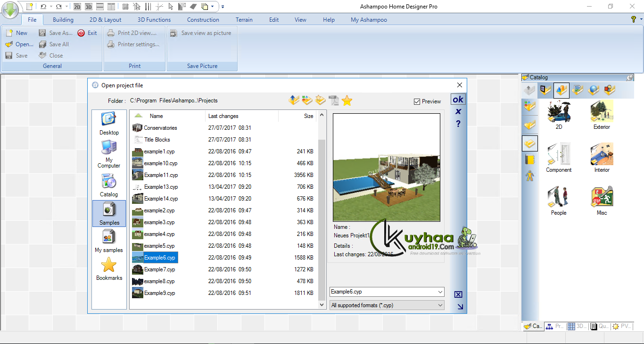Image resolution: width=644 pixels, height=344 pixels.
Task: Open the Misc catalog folder
Action: (x=602, y=201)
